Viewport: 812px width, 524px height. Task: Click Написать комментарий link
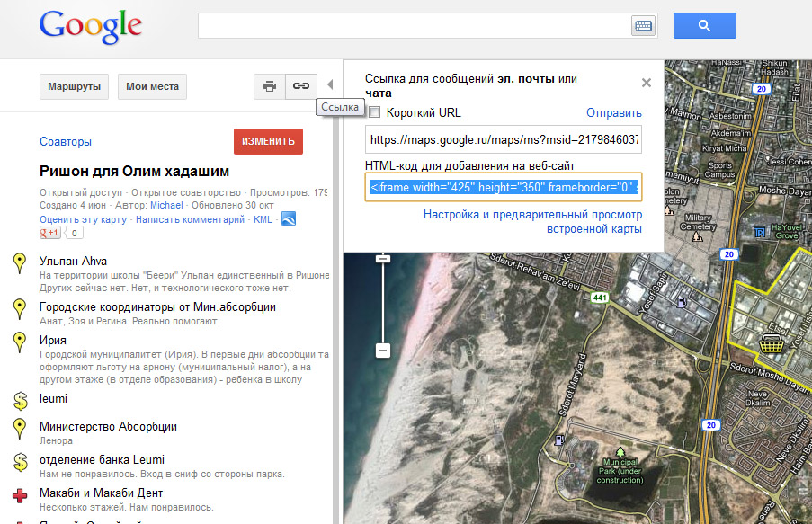tap(190, 219)
